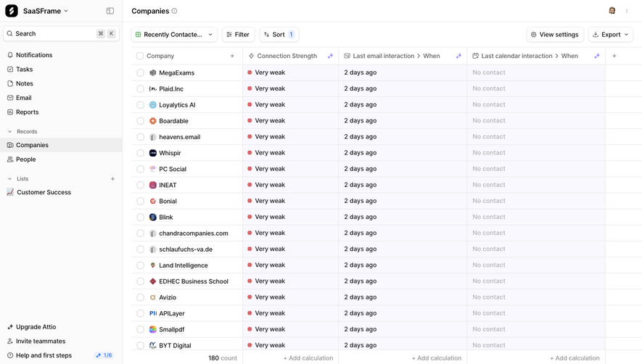
Task: Check the heavens.email row checkbox
Action: tap(141, 137)
